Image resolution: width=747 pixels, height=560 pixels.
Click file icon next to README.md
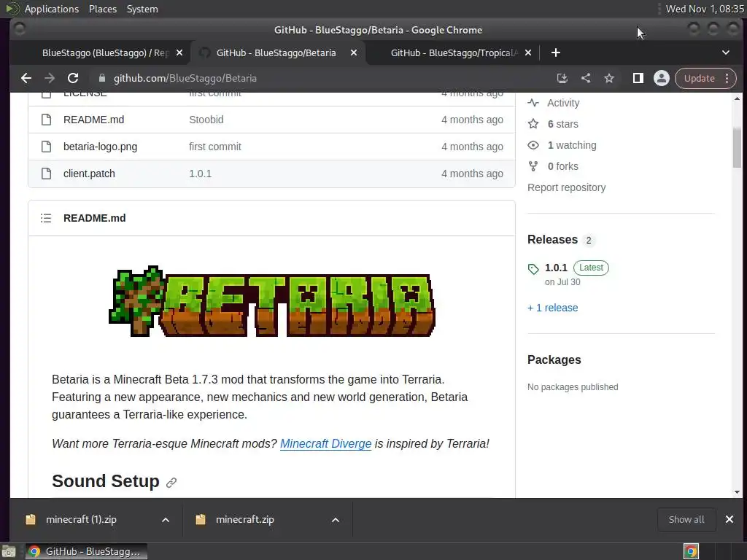point(46,120)
